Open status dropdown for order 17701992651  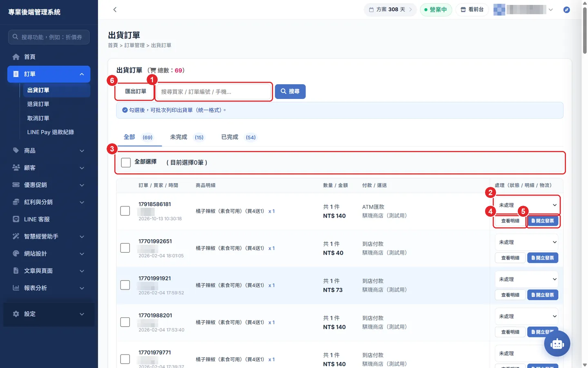527,242
